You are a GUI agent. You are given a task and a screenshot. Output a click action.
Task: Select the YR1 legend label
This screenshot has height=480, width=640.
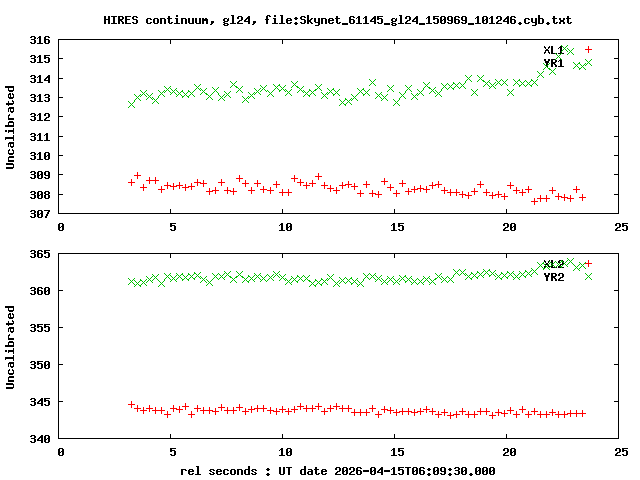553,63
